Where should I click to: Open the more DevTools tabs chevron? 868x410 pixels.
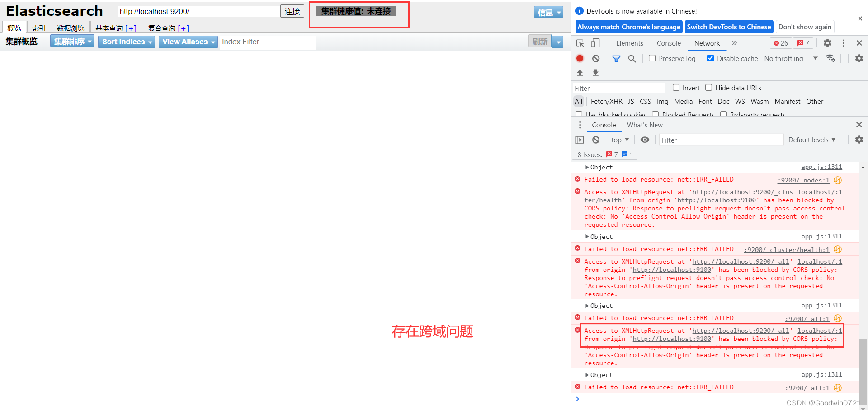pyautogui.click(x=734, y=43)
